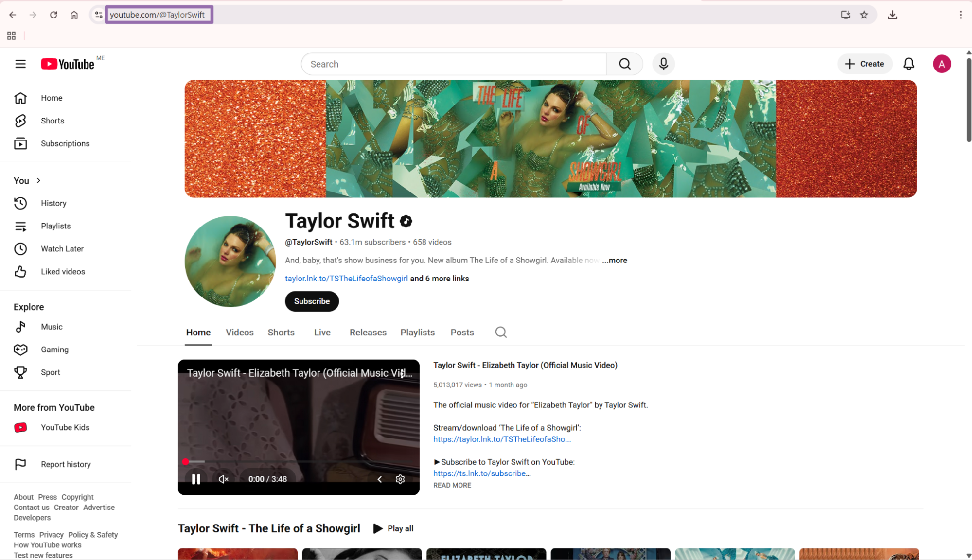Viewport: 972px width, 560px height.
Task: Open the account avatar menu
Action: pos(941,64)
